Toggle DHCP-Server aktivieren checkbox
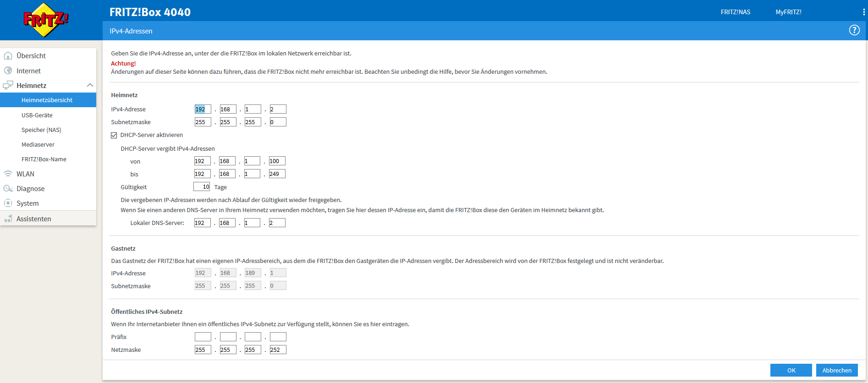Screen dimensions: 868x383 click(114, 135)
